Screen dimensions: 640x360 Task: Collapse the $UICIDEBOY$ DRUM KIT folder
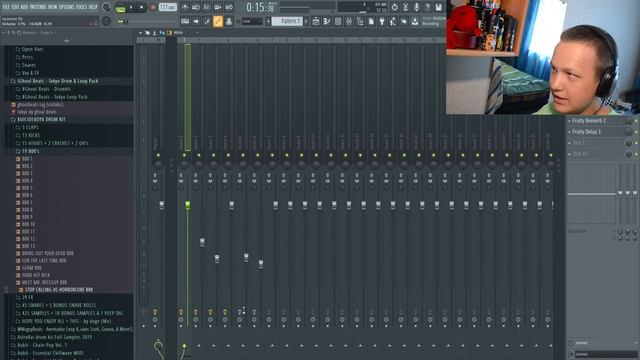[x=41, y=120]
